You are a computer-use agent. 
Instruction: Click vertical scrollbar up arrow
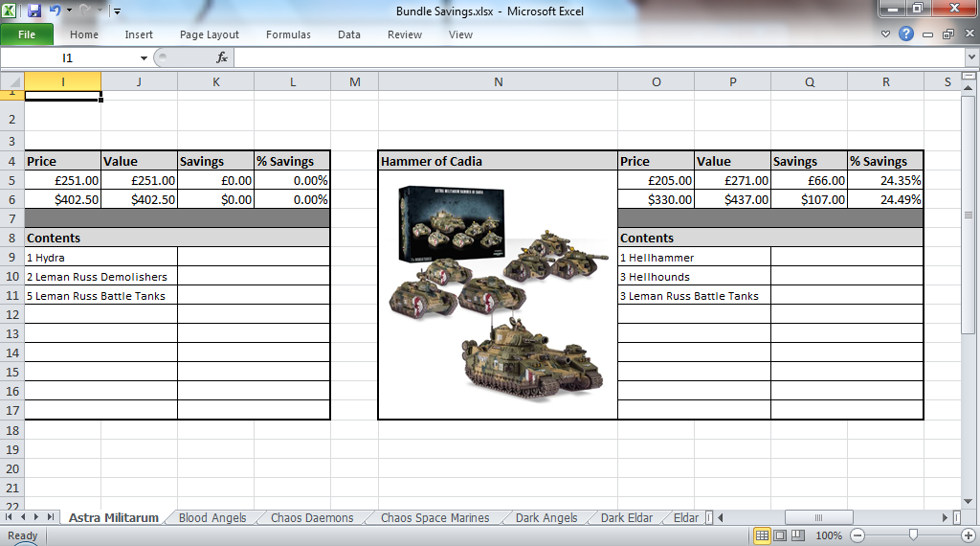[x=969, y=87]
